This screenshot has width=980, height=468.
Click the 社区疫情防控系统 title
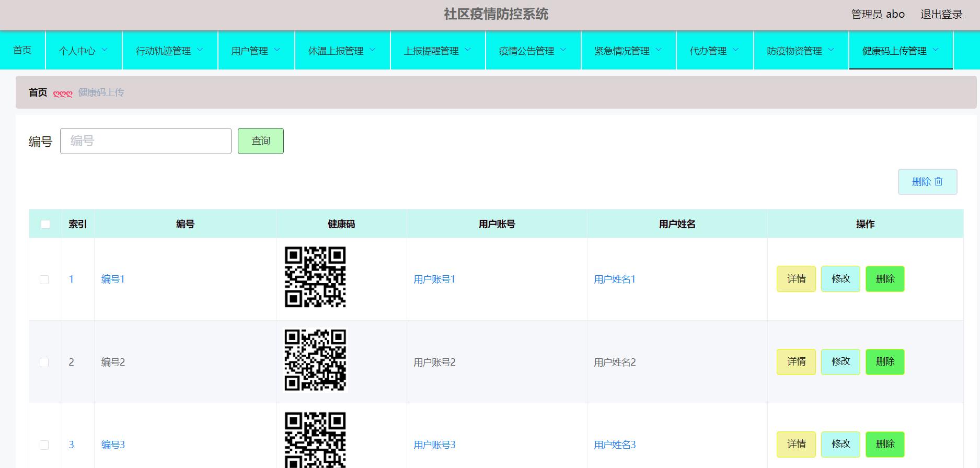coord(496,14)
